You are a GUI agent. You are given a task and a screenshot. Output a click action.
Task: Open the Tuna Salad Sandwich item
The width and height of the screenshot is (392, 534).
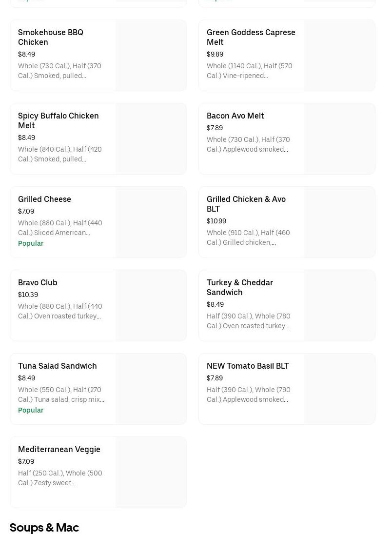point(57,366)
